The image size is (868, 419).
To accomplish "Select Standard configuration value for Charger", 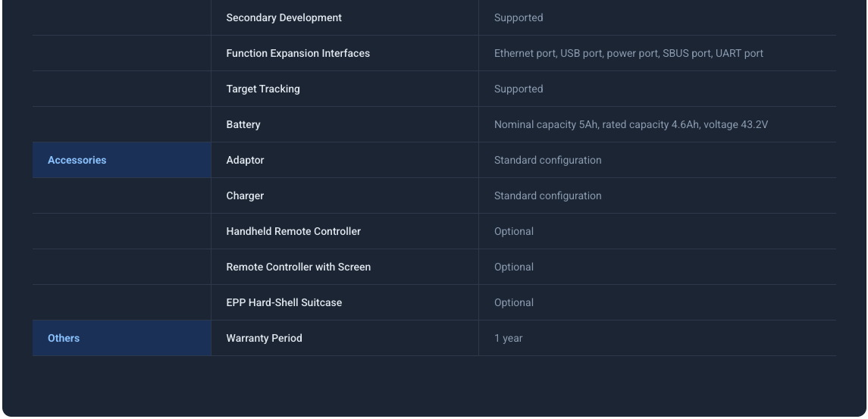I will (x=547, y=195).
